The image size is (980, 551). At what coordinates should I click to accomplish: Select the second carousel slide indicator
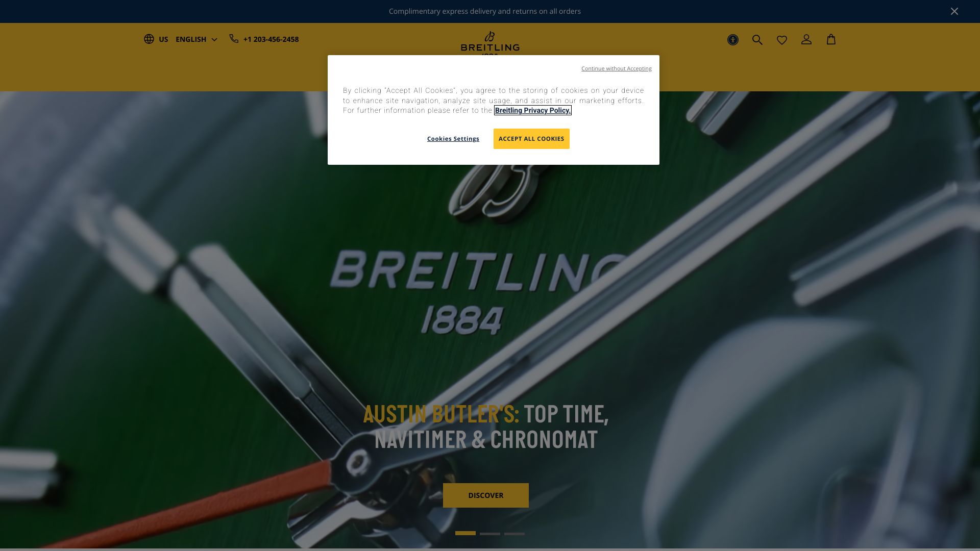coord(490,534)
